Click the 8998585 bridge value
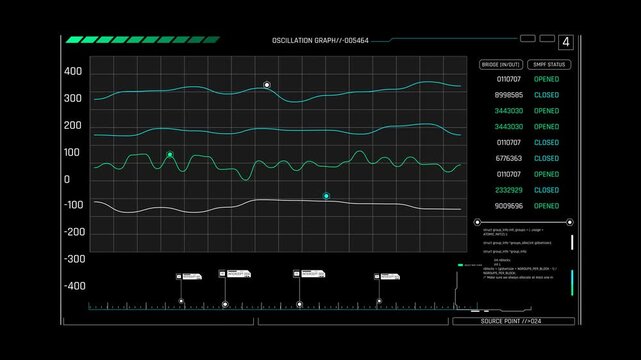641x360 pixels. click(x=509, y=95)
